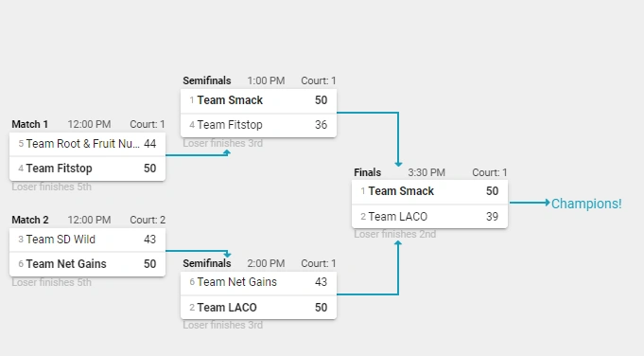644x356 pixels.
Task: Select Team LACO row in Finals
Action: click(429, 216)
